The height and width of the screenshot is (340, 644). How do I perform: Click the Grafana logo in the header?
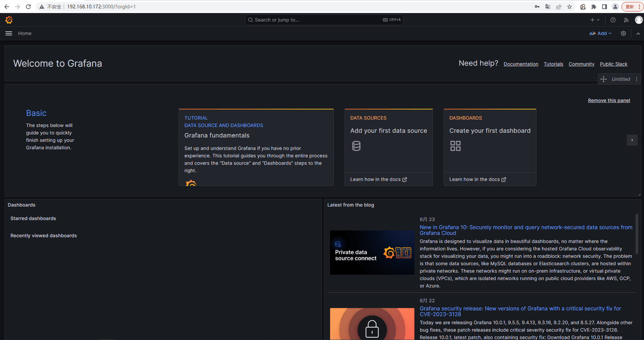pos(9,20)
